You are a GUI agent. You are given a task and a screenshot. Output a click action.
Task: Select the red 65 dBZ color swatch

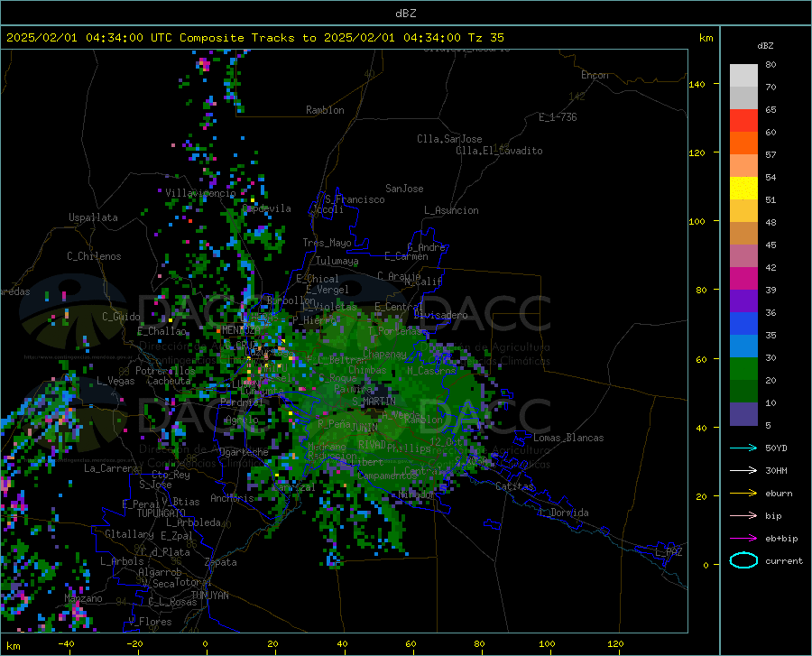tap(743, 121)
